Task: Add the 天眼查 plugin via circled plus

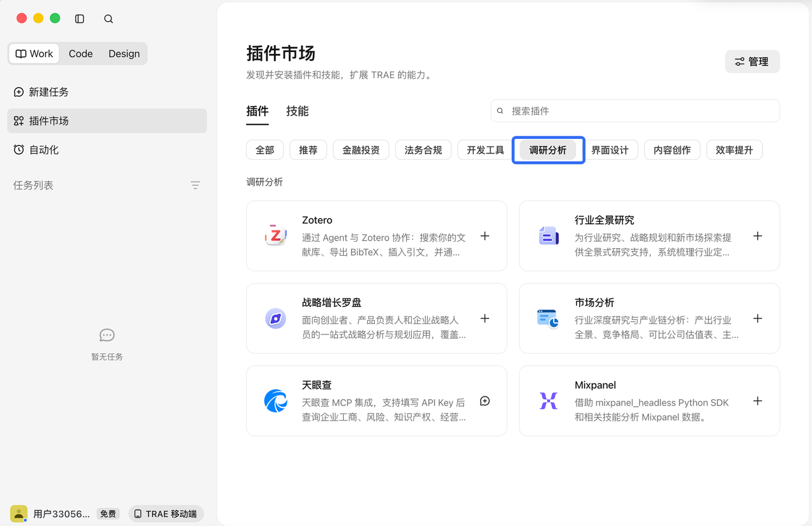Action: tap(485, 401)
